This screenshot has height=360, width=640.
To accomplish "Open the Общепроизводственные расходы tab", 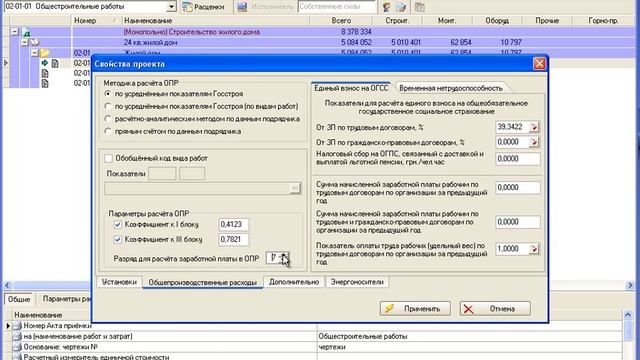I will tap(202, 282).
